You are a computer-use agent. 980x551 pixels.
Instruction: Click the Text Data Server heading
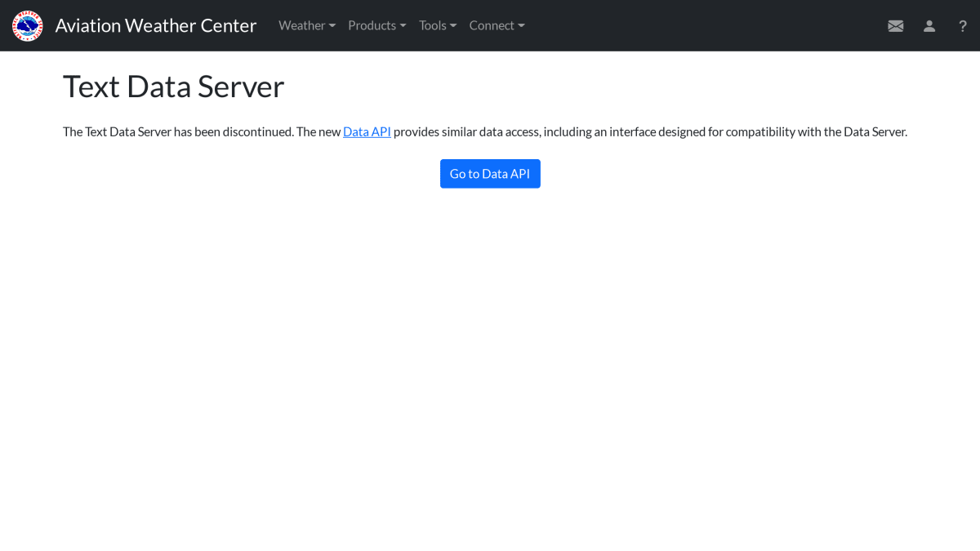[x=173, y=87]
